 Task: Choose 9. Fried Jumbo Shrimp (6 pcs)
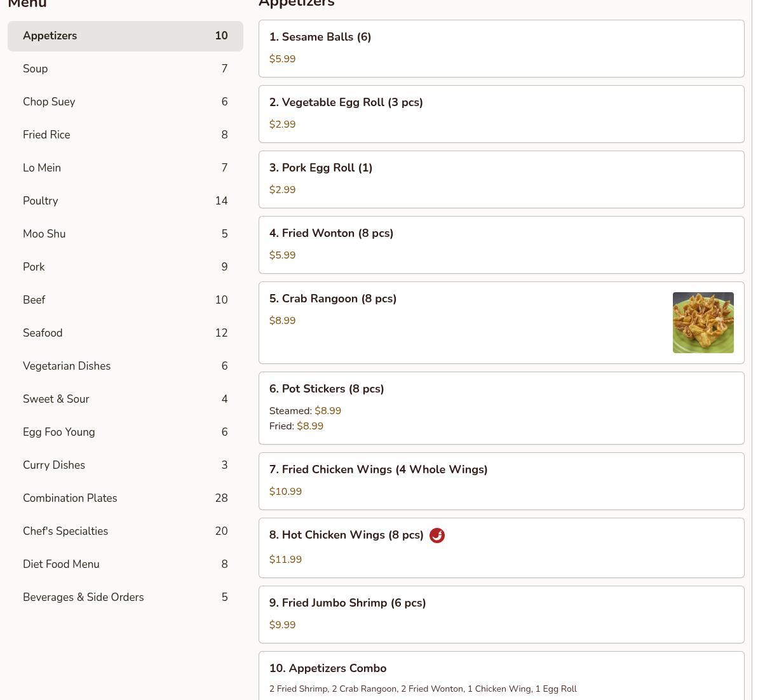pos(501,615)
